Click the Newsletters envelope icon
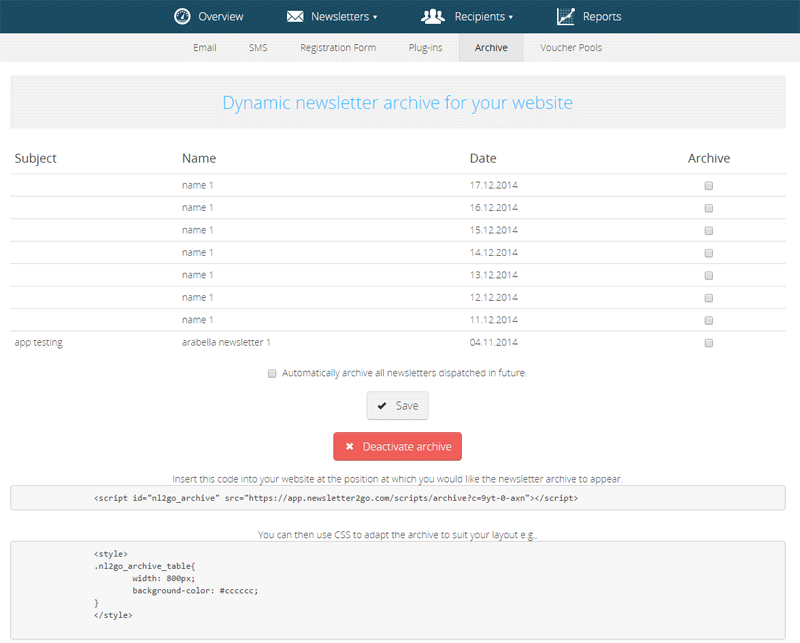 295,17
